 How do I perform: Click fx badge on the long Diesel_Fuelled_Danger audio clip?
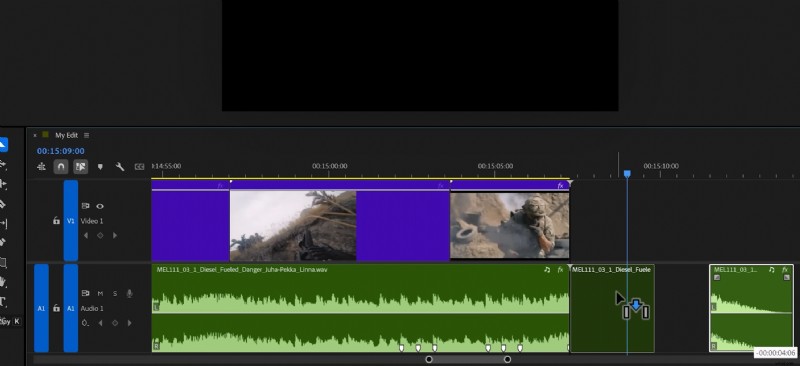pos(560,270)
